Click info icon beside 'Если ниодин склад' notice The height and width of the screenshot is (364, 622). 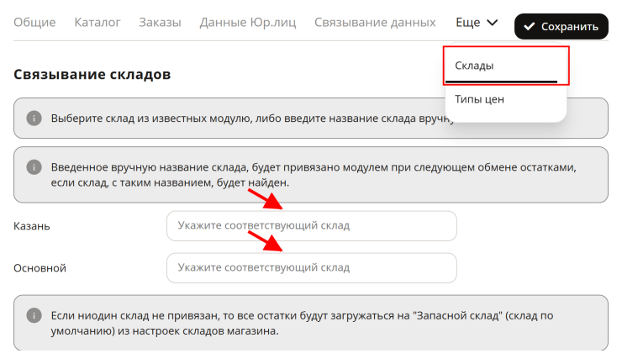coord(34,315)
